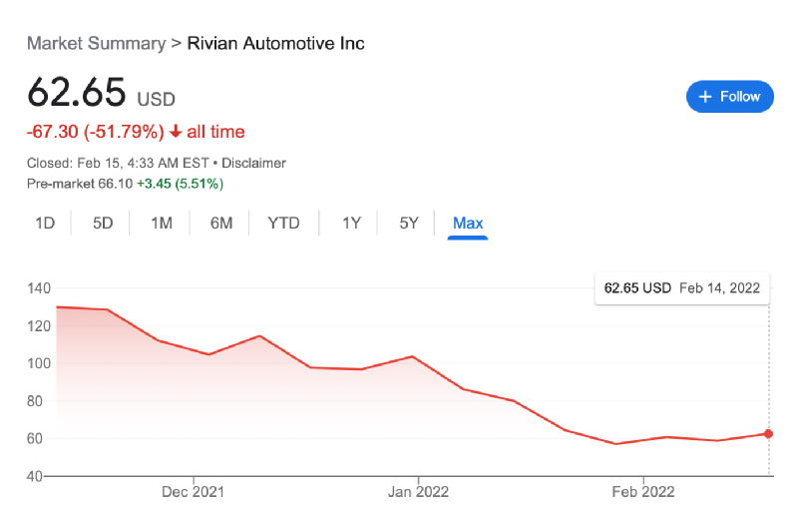The image size is (812, 508).
Task: Click the 62.65 USD price tooltip
Action: (682, 287)
